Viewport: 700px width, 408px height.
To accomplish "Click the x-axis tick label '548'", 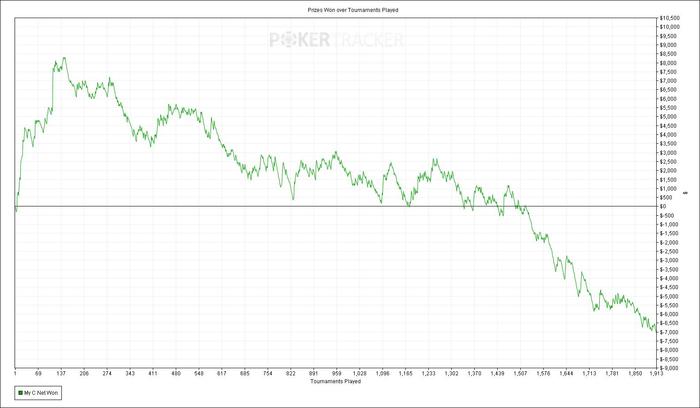I will tap(199, 373).
